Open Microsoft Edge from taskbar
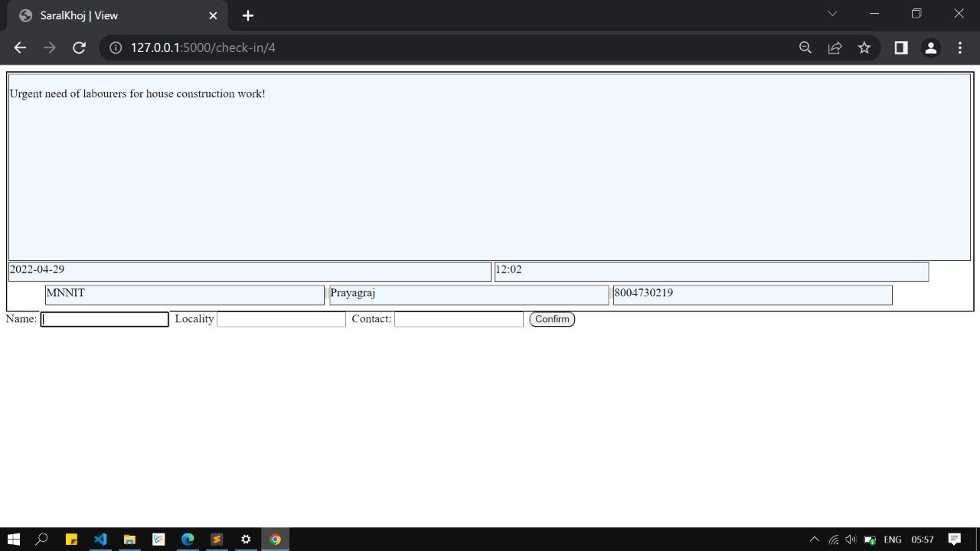 [x=188, y=540]
